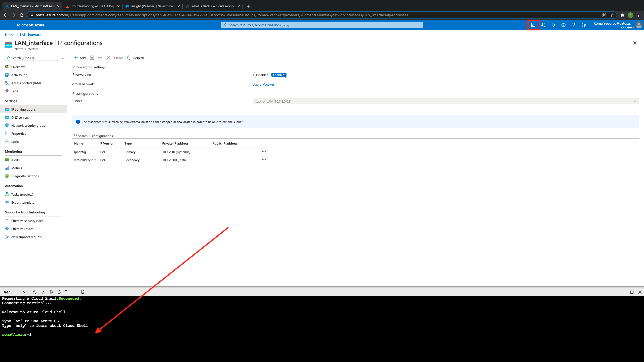Open the Azure portal hamburger menu

(x=6, y=25)
